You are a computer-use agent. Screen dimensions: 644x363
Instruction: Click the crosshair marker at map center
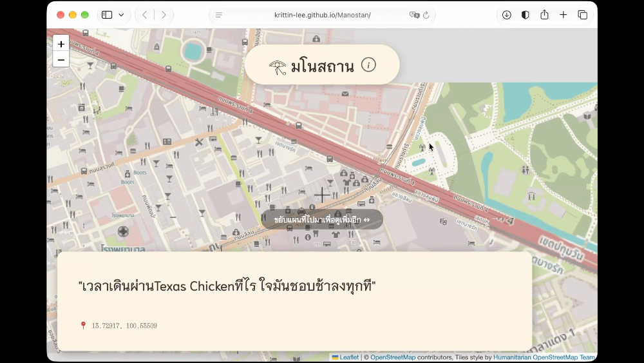coord(322,195)
